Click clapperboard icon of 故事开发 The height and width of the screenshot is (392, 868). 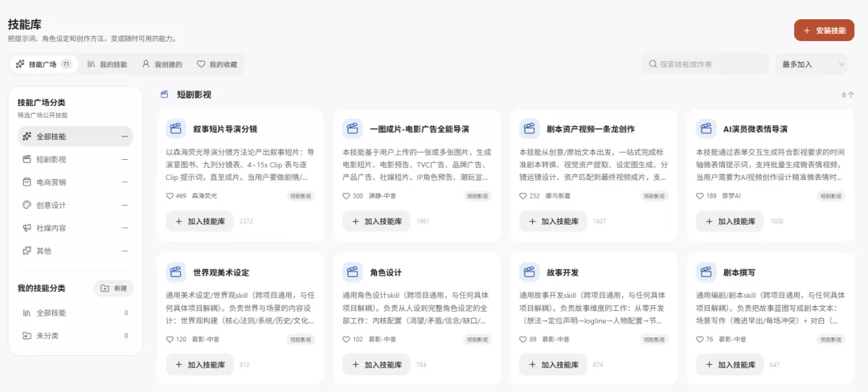(x=529, y=272)
